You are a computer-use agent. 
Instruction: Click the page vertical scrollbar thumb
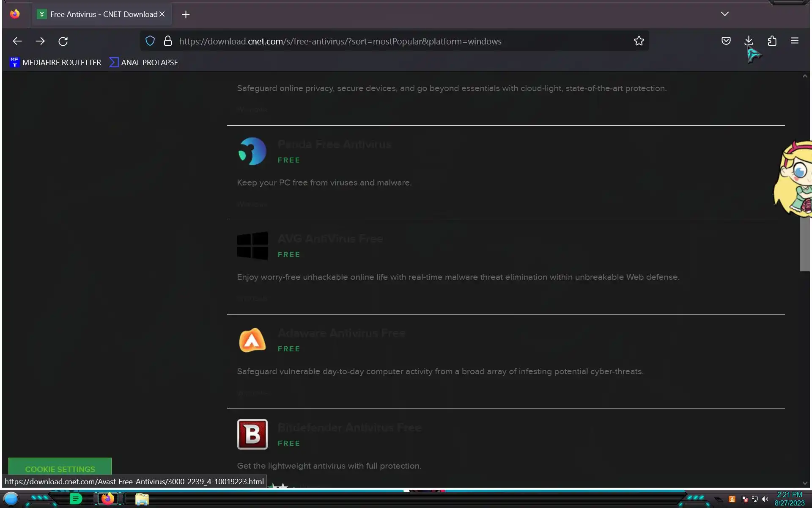(804, 243)
